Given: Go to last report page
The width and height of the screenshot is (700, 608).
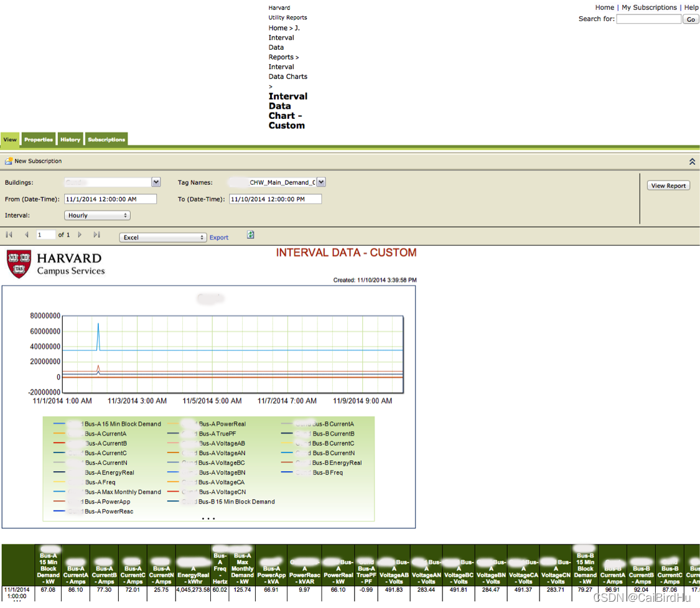Looking at the screenshot, I should click(97, 235).
